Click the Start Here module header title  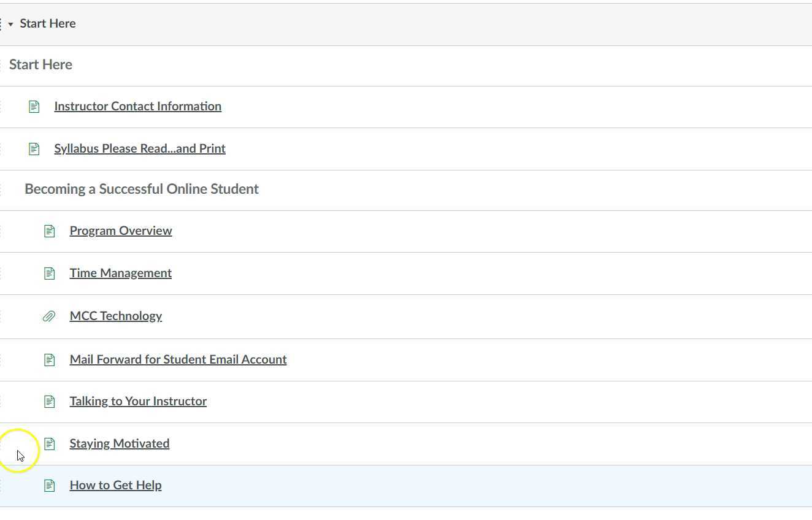[x=48, y=23]
